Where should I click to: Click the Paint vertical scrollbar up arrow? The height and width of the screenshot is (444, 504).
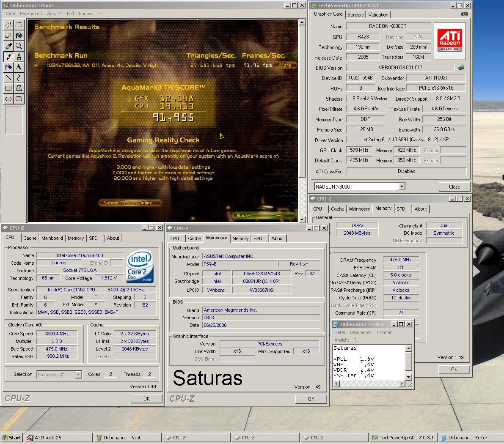pos(302,22)
